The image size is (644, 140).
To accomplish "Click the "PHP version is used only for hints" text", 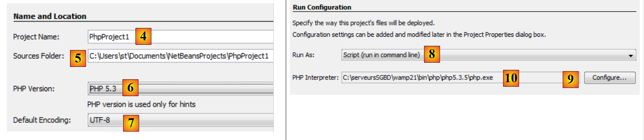I will pos(141,104).
